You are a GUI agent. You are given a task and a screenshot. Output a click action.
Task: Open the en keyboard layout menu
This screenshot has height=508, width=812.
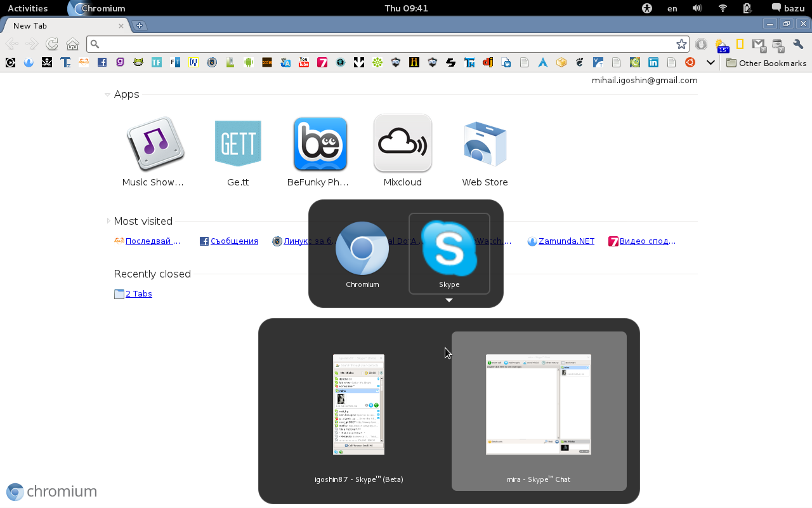pos(672,8)
